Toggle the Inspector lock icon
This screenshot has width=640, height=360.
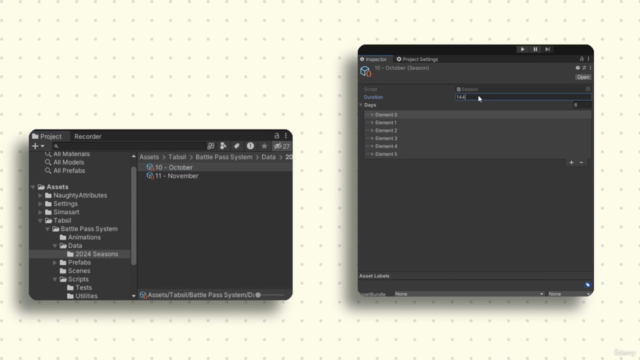582,59
